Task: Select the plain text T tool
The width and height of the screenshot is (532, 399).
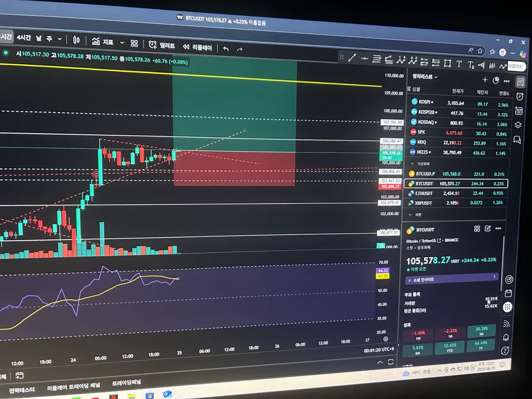Action: tap(459, 64)
